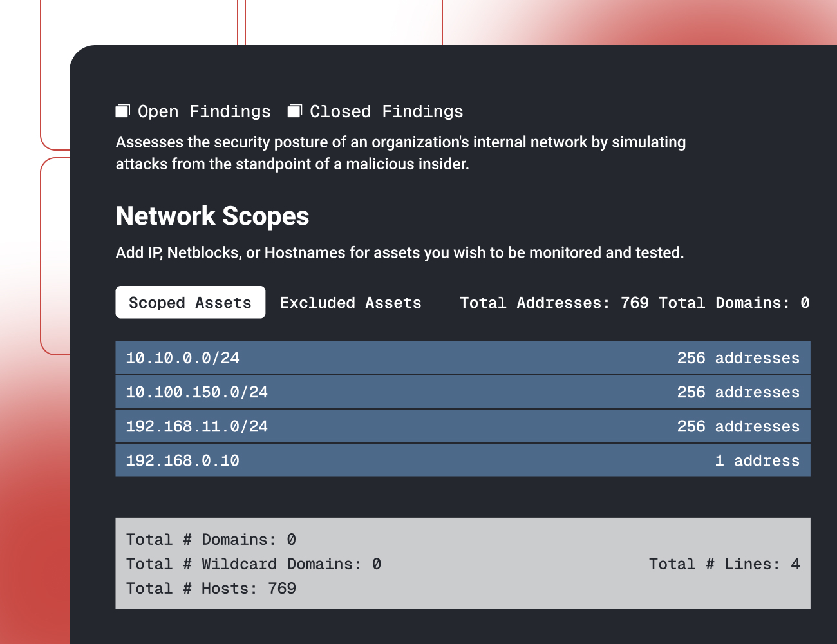Viewport: 837px width, 644px height.
Task: Select the 10.10.0.0/24 netblock entry
Action: [x=183, y=358]
